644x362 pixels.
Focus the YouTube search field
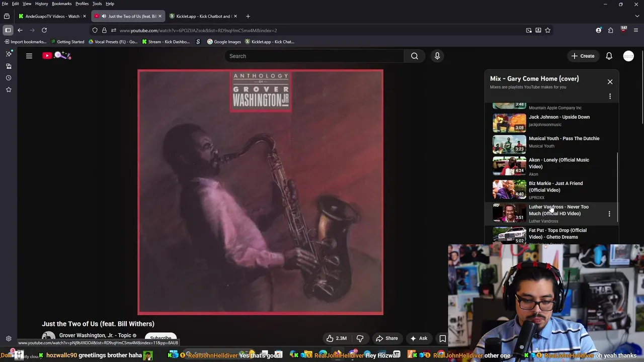(x=314, y=56)
